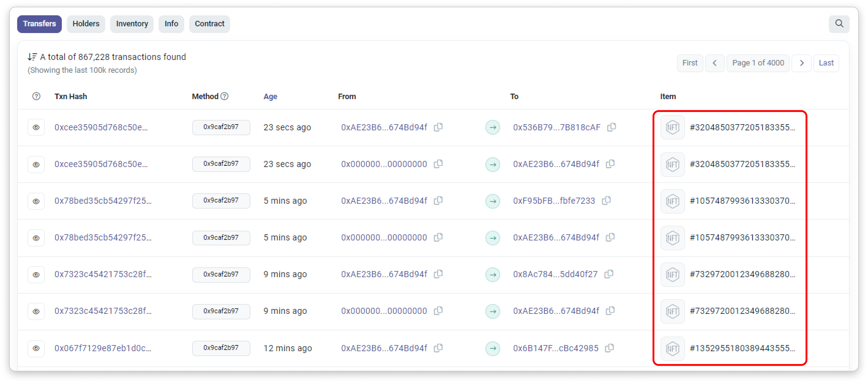This screenshot has width=868, height=383.
Task: Click the help icon beside Txn Hash
Action: click(x=36, y=96)
